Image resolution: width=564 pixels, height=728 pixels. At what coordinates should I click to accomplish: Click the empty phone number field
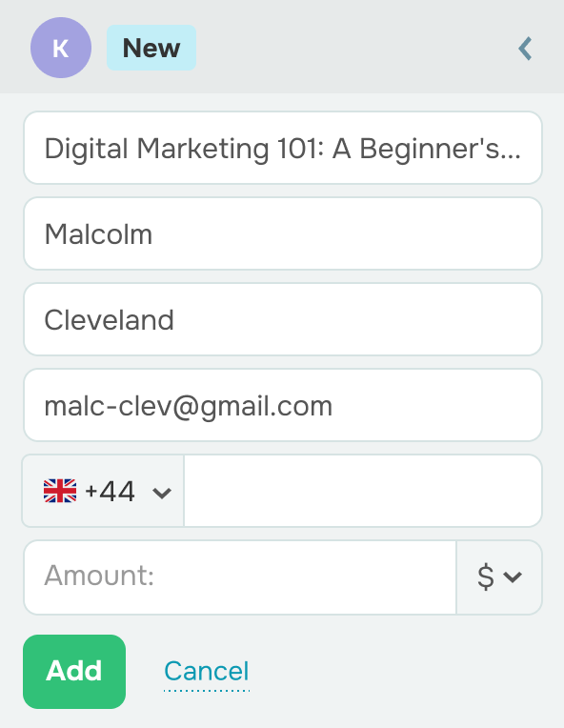point(363,491)
